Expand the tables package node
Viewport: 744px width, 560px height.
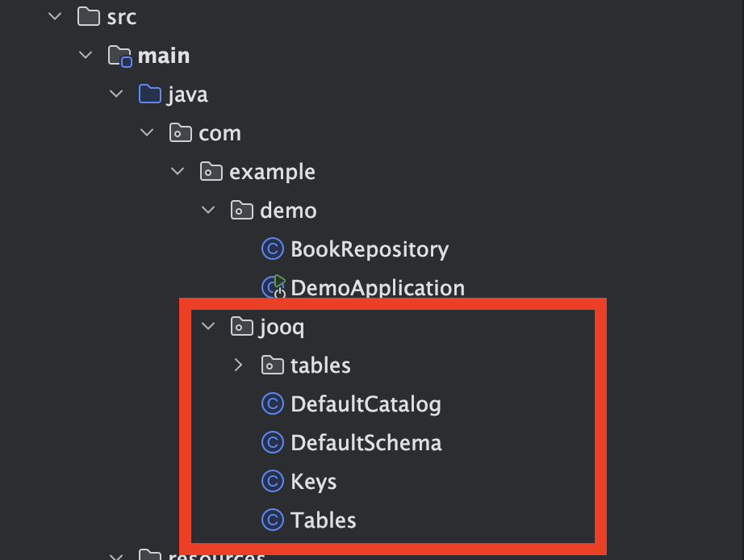pyautogui.click(x=238, y=365)
